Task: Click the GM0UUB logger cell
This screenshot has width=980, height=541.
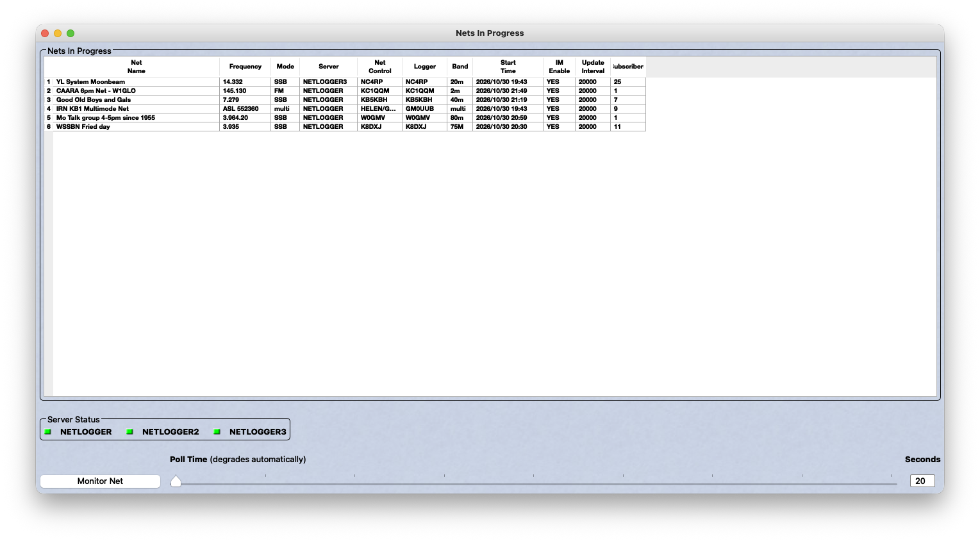Action: (425, 109)
